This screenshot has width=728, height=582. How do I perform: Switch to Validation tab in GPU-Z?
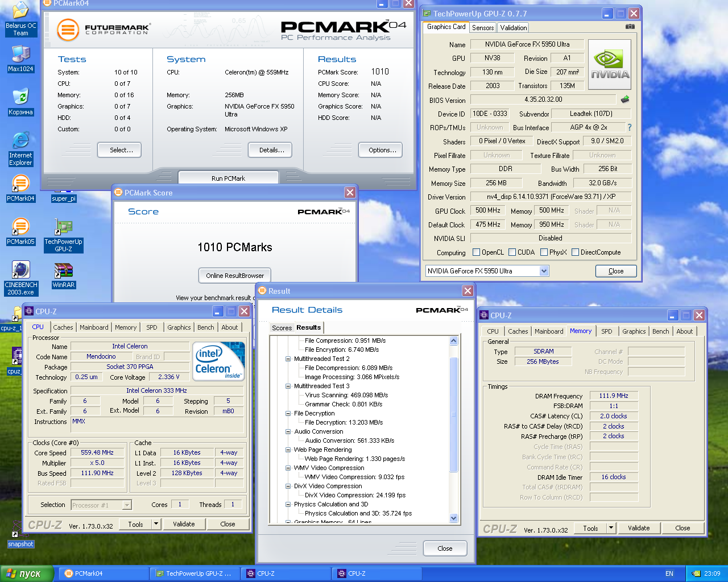point(514,27)
